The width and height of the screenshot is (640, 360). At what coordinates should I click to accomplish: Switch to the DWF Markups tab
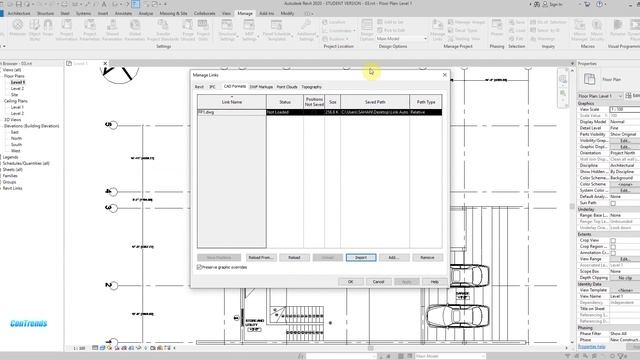[x=261, y=87]
